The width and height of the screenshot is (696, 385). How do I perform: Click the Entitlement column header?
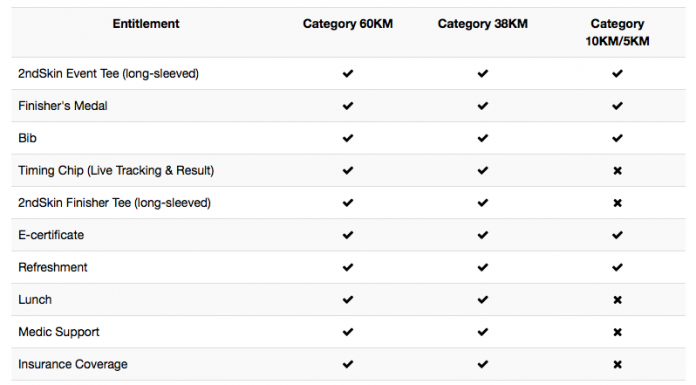click(146, 24)
